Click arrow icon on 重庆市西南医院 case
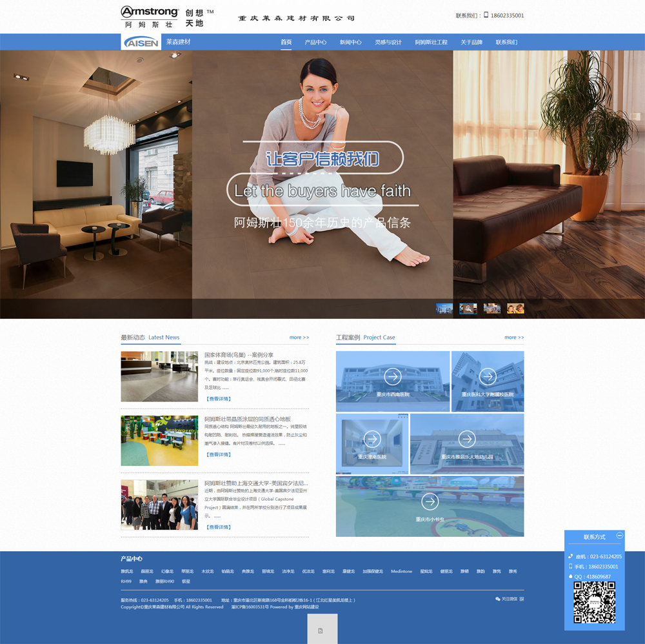Image resolution: width=645 pixels, height=644 pixels. 392,376
